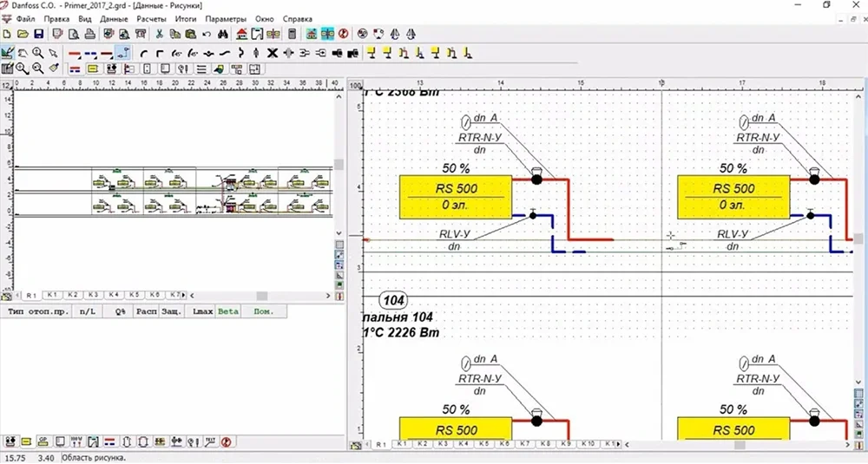Open the binoculars Find tool
This screenshot has height=464, width=868.
[221, 35]
